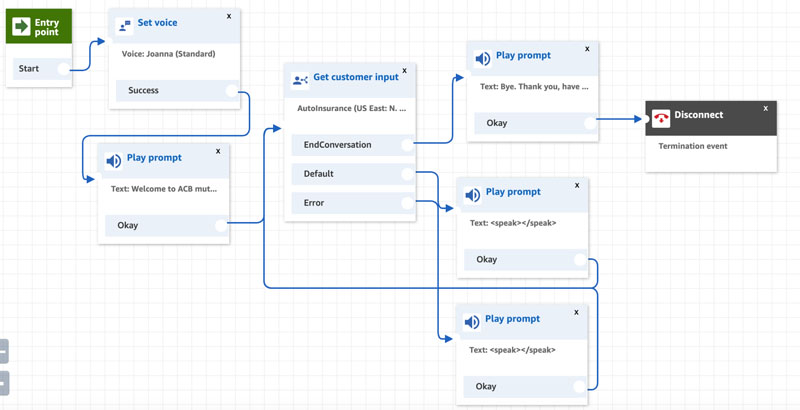Delete Play prompt connected to Error branch via x
Viewport: 800px width, 410px height.
[577, 185]
